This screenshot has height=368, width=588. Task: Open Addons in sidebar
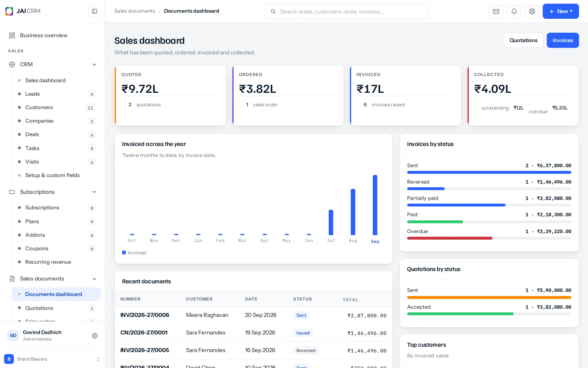click(x=56, y=235)
